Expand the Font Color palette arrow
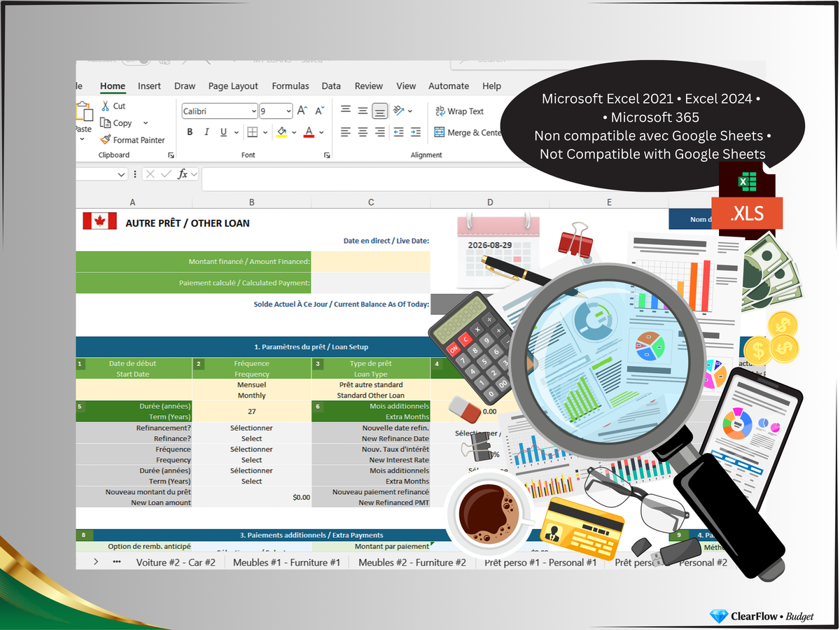 (321, 132)
